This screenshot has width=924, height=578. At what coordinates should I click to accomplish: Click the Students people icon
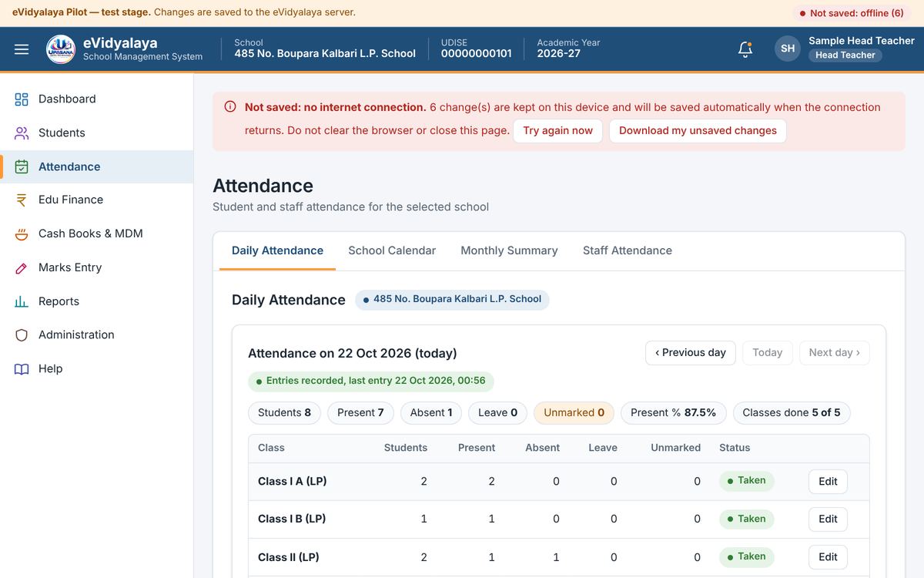(x=22, y=133)
